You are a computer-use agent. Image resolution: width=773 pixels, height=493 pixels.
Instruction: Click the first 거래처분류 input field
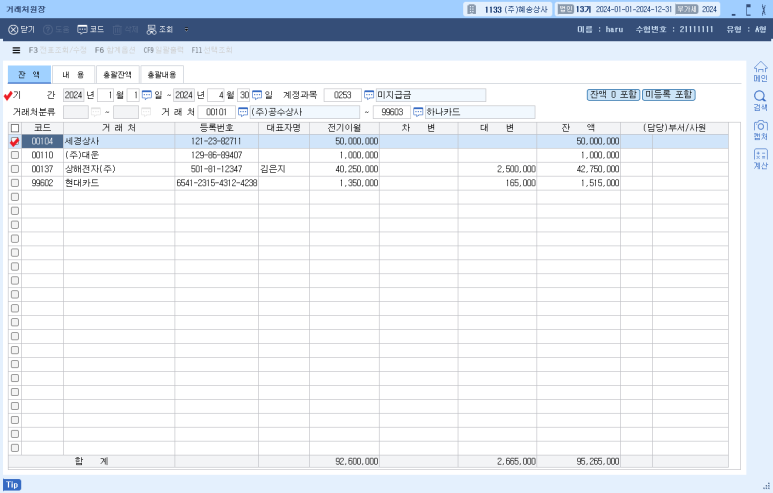click(76, 112)
